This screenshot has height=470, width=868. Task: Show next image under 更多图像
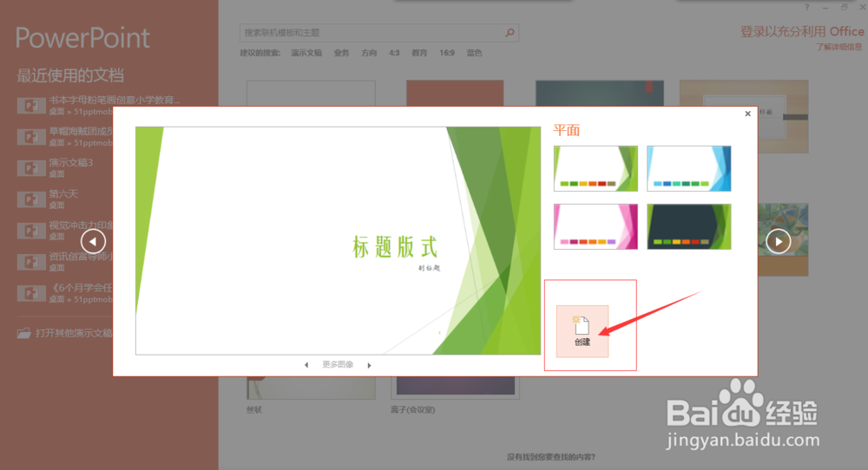pos(369,365)
